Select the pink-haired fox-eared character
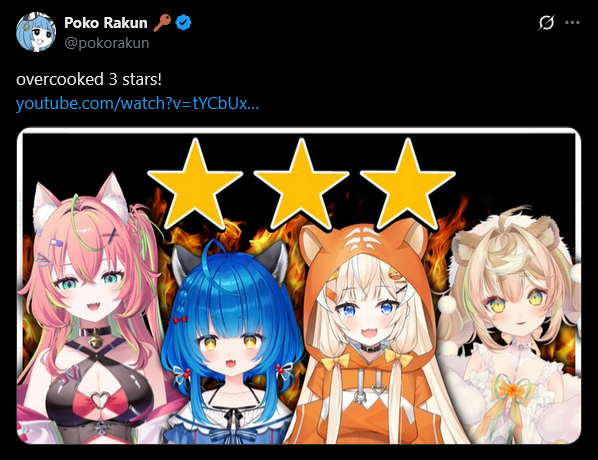This screenshot has width=598, height=460. tap(92, 309)
